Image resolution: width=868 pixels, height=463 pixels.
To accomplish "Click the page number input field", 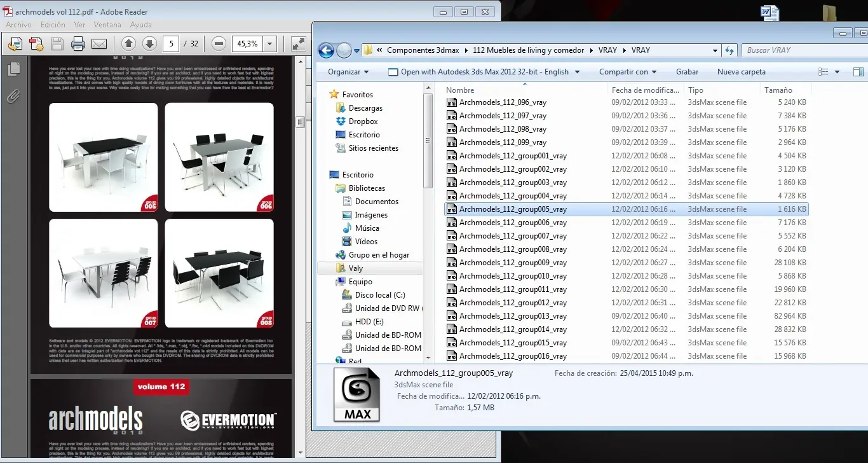I will click(x=170, y=44).
